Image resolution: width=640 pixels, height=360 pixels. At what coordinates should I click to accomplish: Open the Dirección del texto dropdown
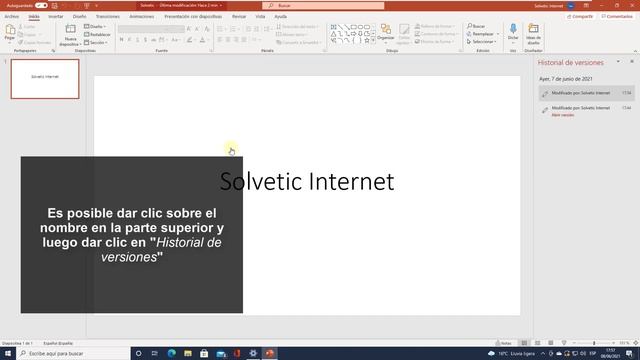click(x=297, y=27)
